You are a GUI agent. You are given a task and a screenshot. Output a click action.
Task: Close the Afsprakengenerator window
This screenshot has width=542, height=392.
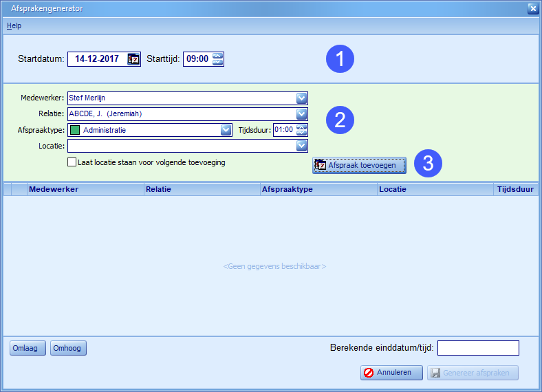(x=532, y=9)
